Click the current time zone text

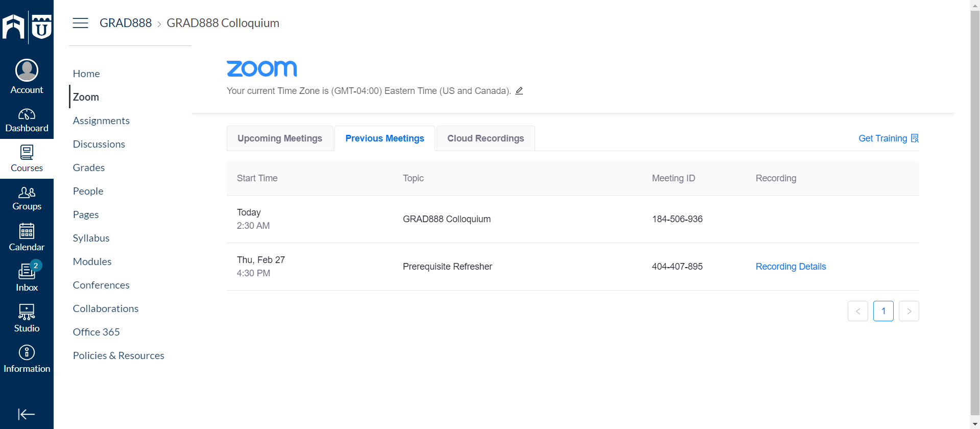[x=369, y=91]
